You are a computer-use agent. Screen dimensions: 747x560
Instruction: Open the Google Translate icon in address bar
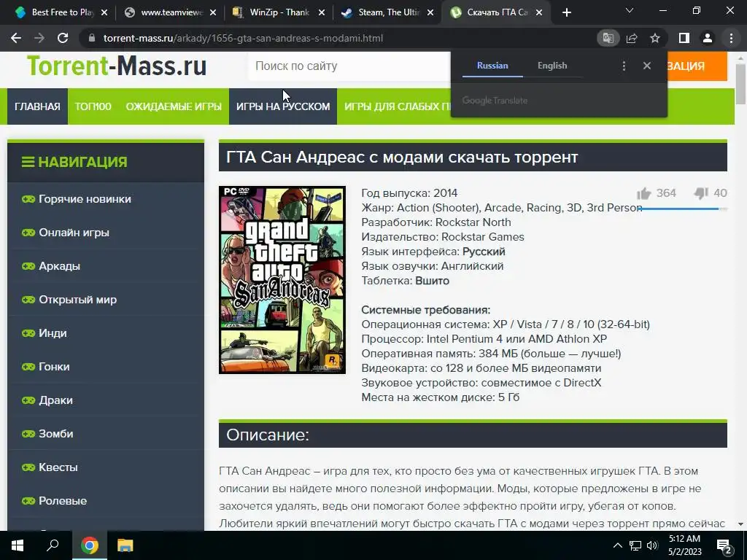tap(608, 38)
